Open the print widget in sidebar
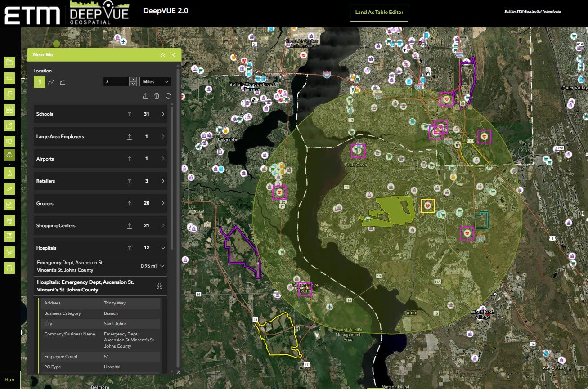 9,268
